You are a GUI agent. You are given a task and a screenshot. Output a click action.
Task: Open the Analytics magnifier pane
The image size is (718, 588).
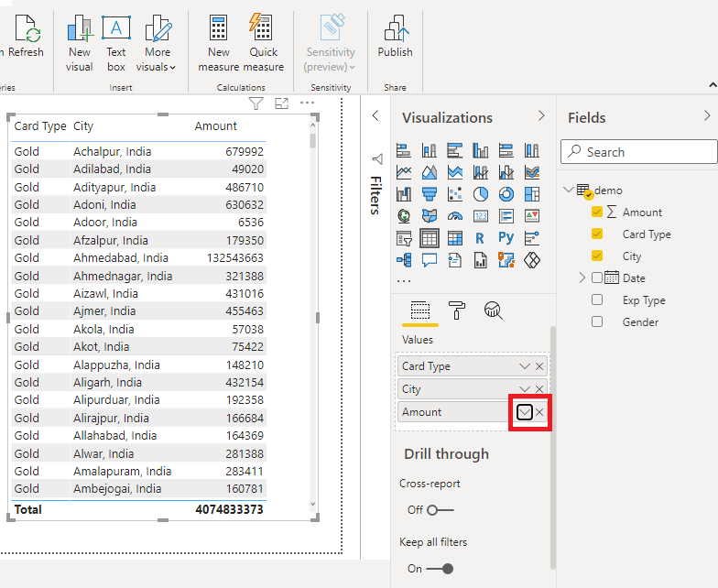click(493, 310)
